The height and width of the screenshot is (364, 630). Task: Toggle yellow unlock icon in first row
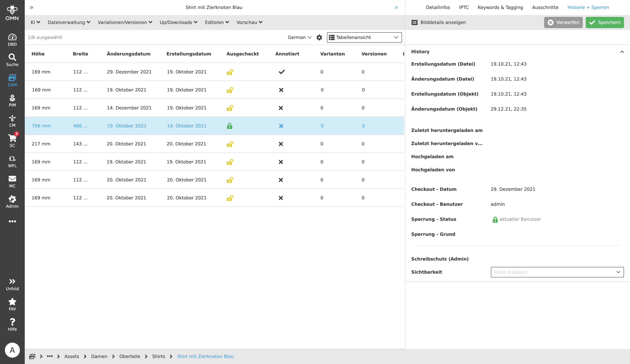pos(230,72)
